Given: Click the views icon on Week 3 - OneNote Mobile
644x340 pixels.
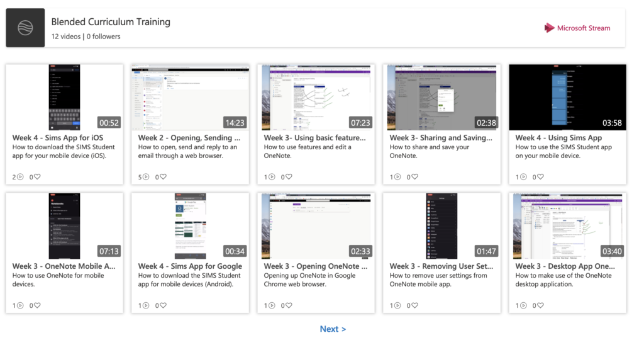Looking at the screenshot, I should [x=20, y=305].
